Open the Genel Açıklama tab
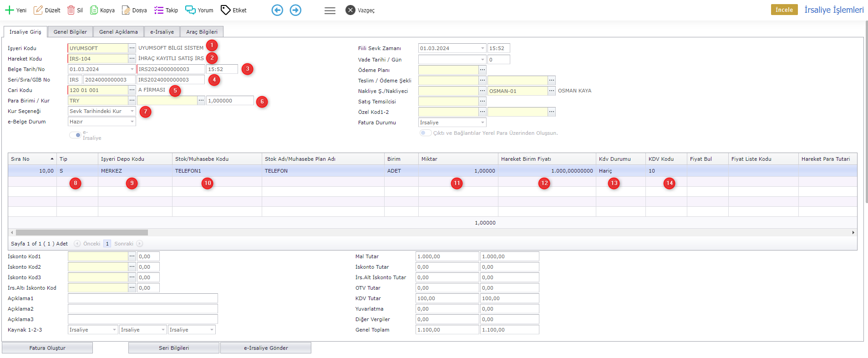Screen dimensions: 868x358 pos(118,32)
